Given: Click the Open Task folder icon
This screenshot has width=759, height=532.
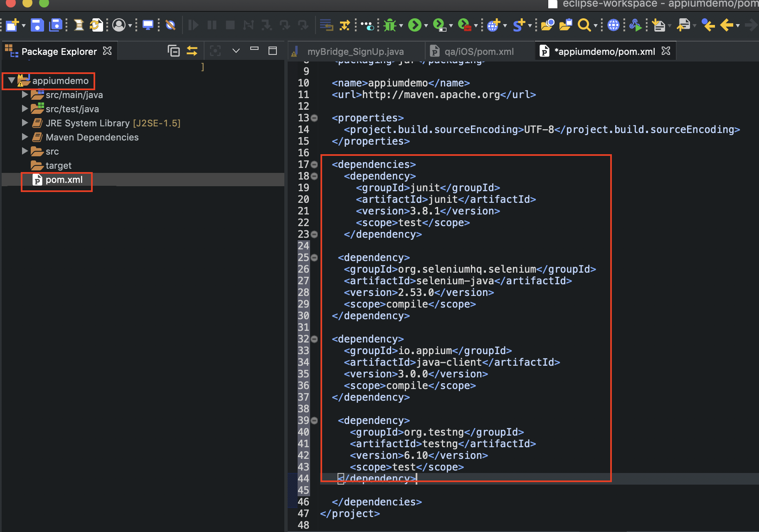Looking at the screenshot, I should [566, 25].
